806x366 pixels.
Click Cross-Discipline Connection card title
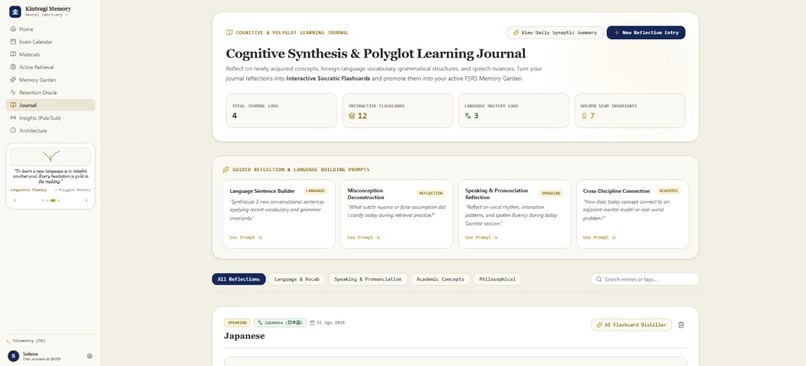coord(616,191)
